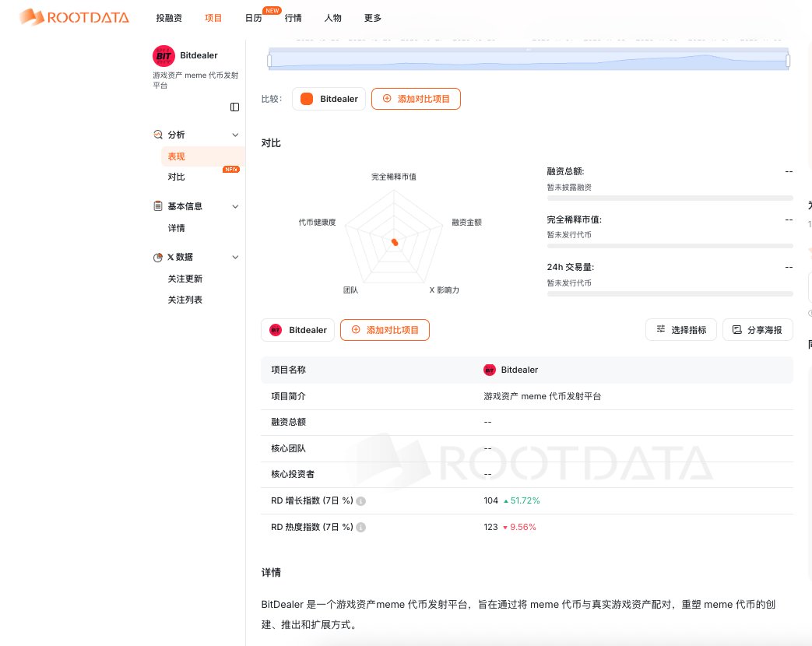Viewport: 812px width, 646px height.
Task: Open the 更多 menu
Action: pyautogui.click(x=373, y=18)
